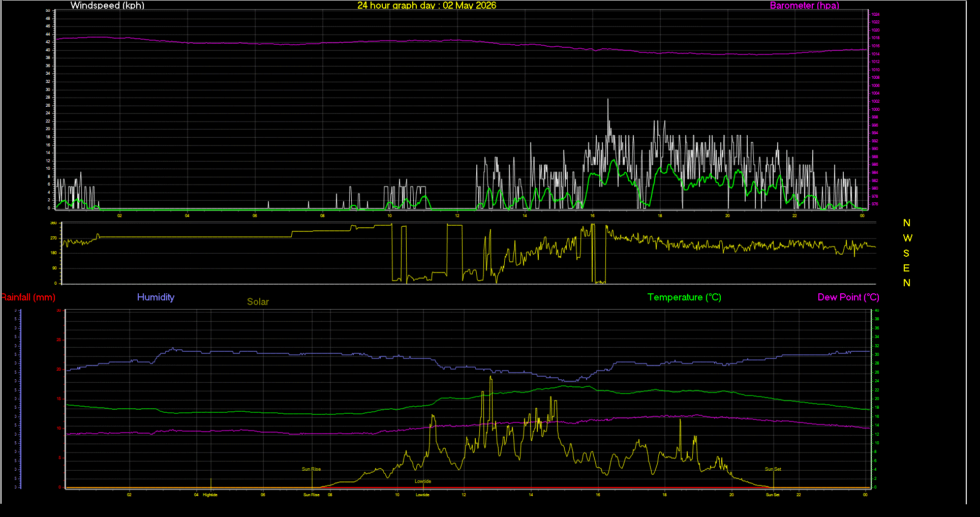Image resolution: width=980 pixels, height=517 pixels.
Task: Click the 'Barometer (hpa)' label
Action: [x=804, y=6]
